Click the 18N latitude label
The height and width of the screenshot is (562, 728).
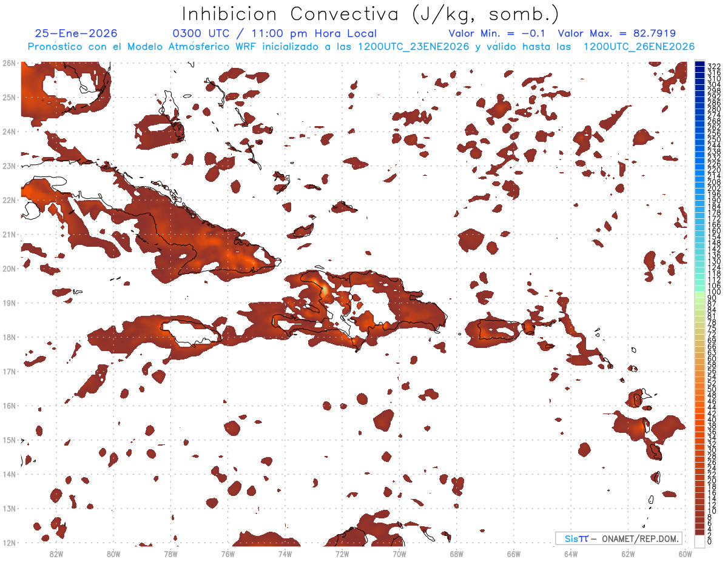9,337
